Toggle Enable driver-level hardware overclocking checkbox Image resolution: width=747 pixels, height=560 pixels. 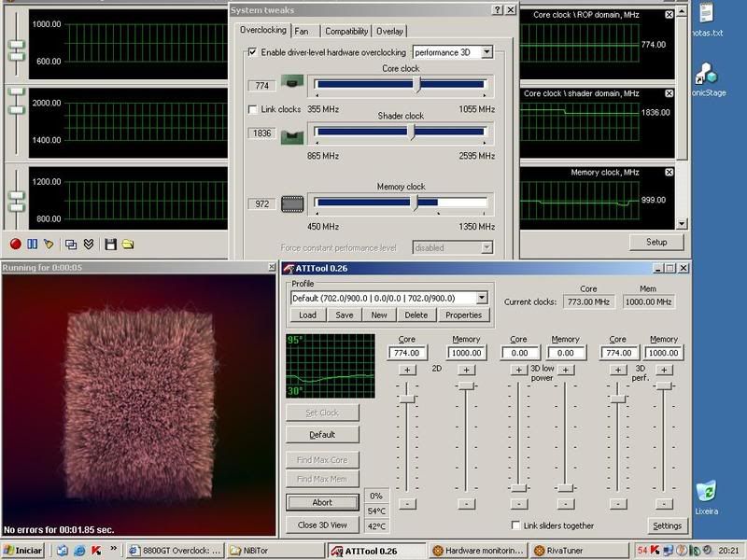(251, 53)
